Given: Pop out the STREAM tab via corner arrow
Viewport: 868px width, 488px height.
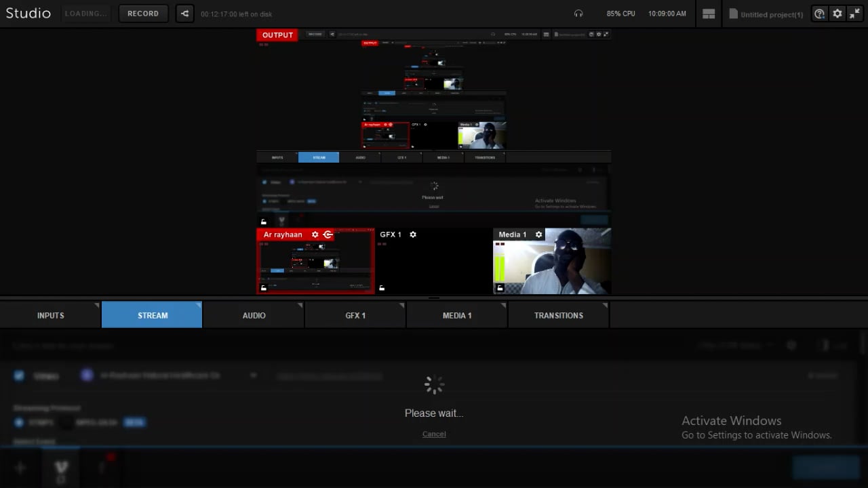Looking at the screenshot, I should [x=199, y=306].
